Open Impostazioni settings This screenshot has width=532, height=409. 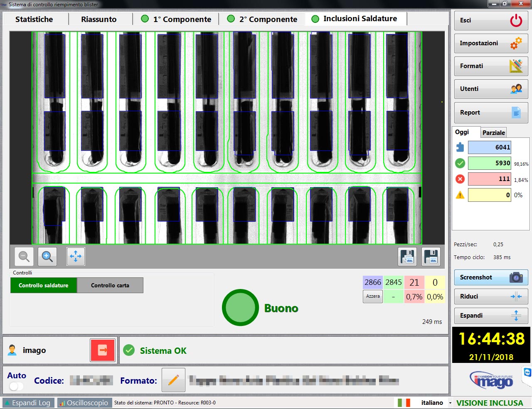pos(491,43)
